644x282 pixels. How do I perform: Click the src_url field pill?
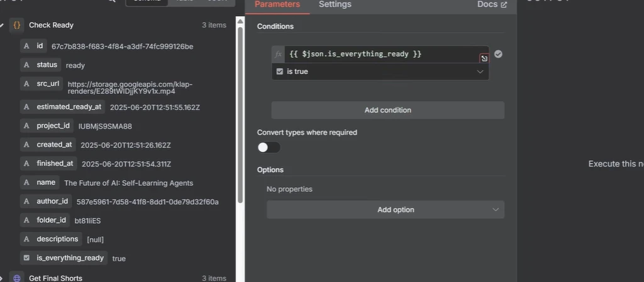pos(42,84)
